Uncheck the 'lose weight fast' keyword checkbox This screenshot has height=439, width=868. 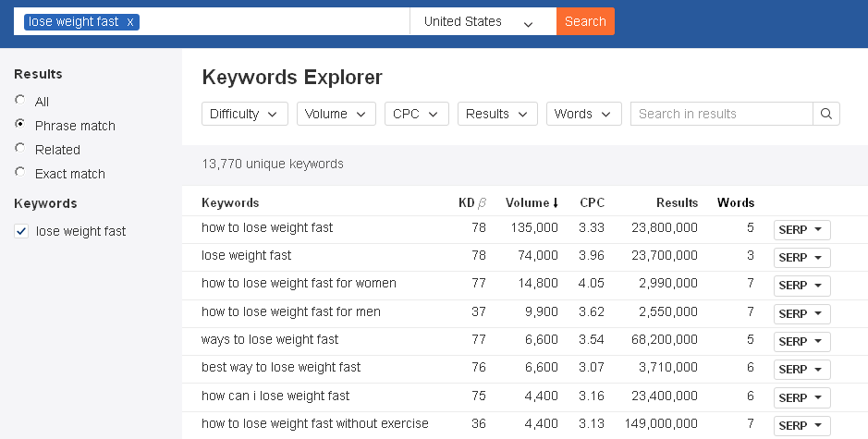[x=21, y=231]
